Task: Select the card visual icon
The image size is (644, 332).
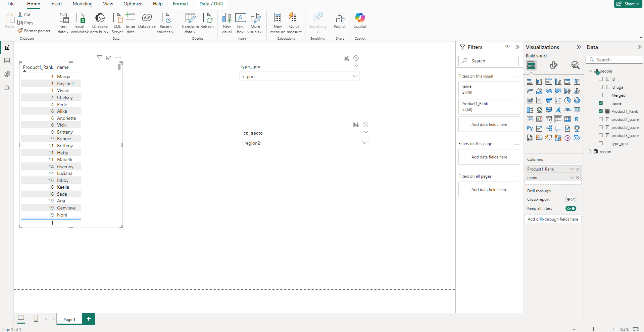Action: point(577,110)
